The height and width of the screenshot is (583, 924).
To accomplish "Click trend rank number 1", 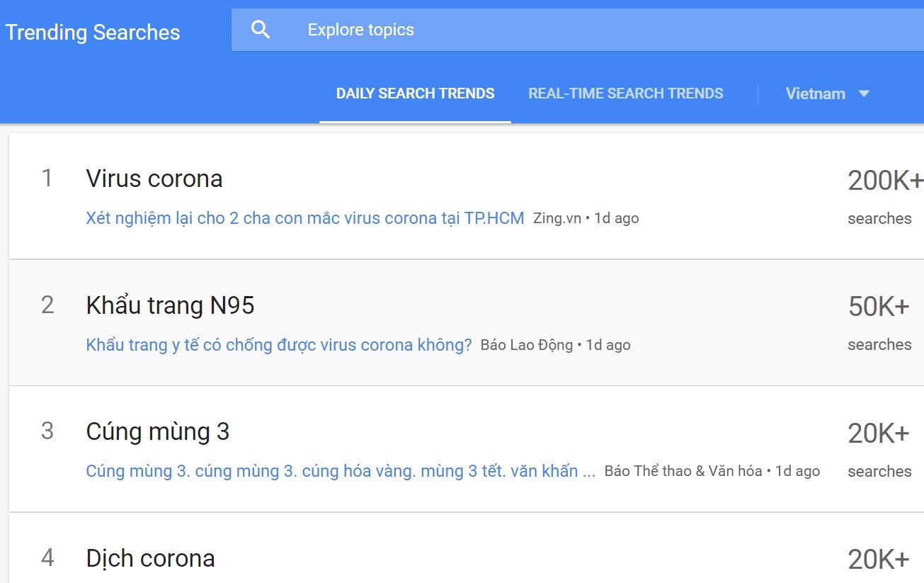I will point(47,179).
